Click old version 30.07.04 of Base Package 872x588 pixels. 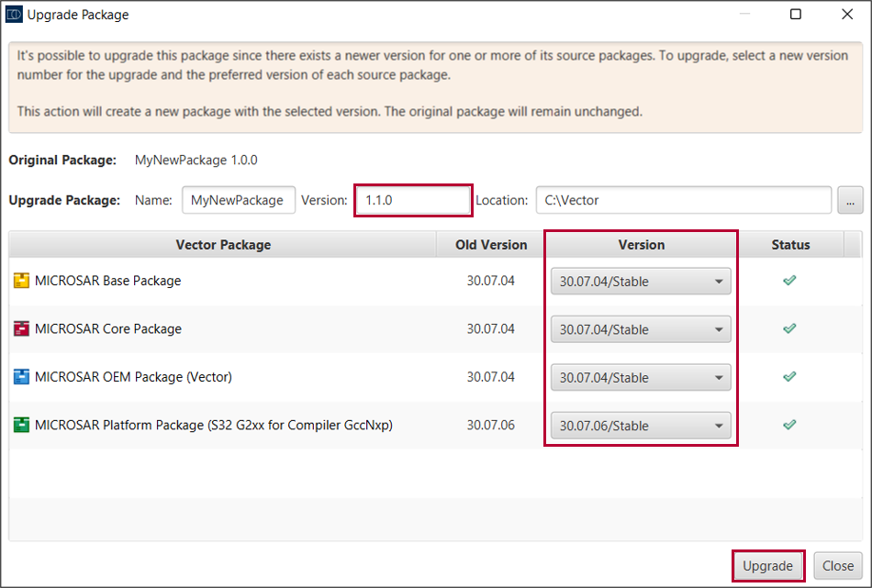click(490, 281)
